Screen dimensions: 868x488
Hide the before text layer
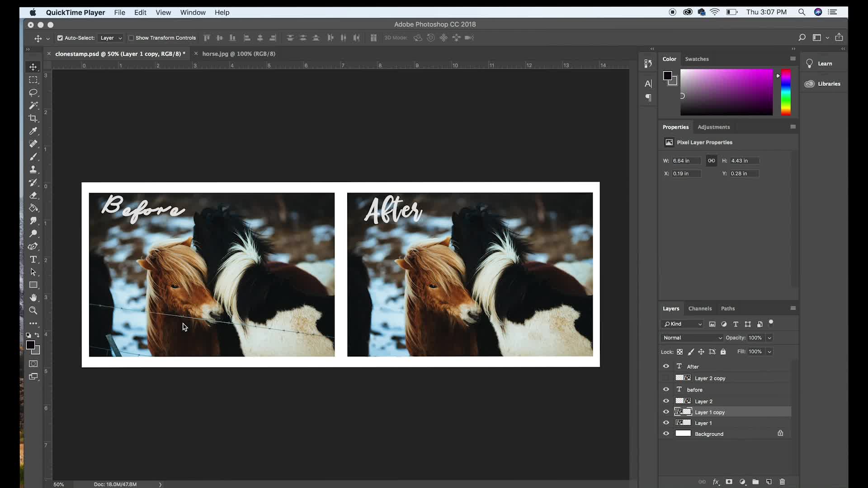[x=666, y=389]
